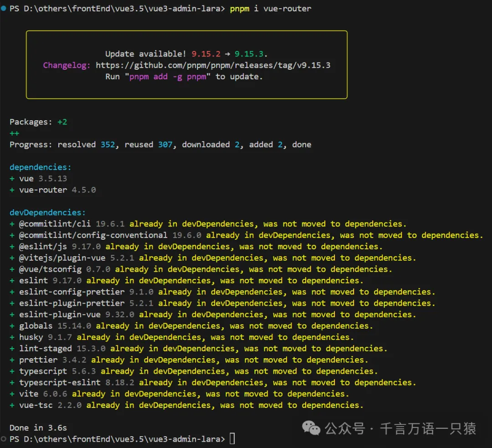Click the typed "pnpm i vue-router" command
The image size is (492, 448).
point(271,9)
